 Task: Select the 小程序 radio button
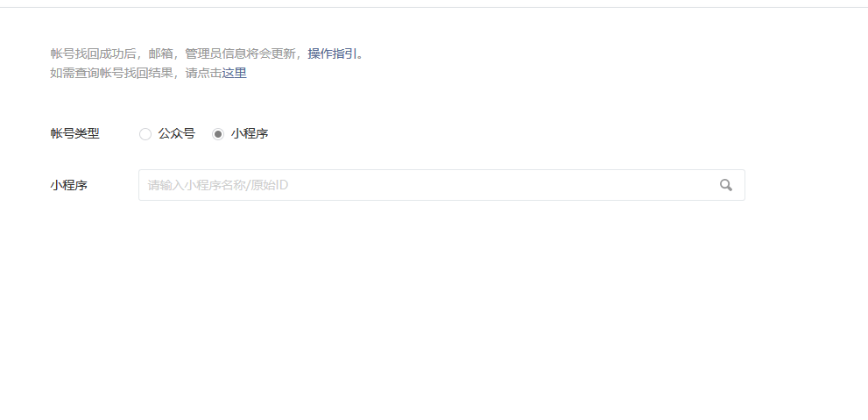(x=218, y=134)
